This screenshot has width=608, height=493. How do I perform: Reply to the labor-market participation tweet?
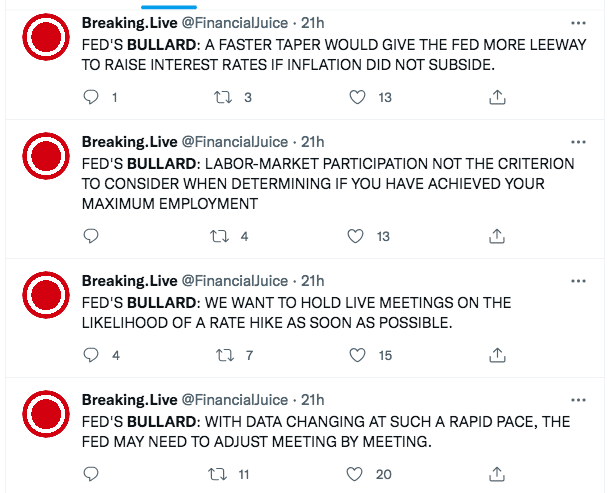[91, 236]
